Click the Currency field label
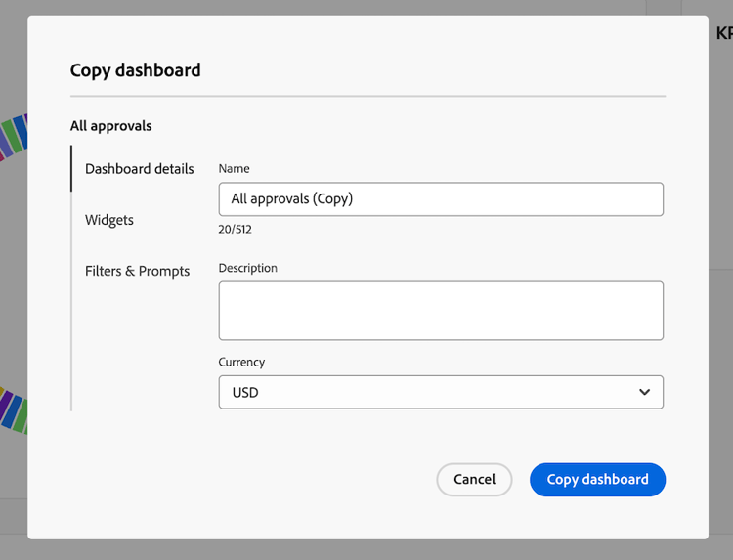 [x=241, y=362]
